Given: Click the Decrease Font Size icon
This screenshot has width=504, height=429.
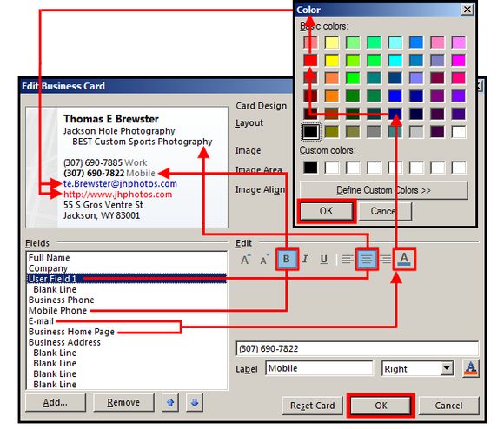Looking at the screenshot, I should click(x=264, y=260).
